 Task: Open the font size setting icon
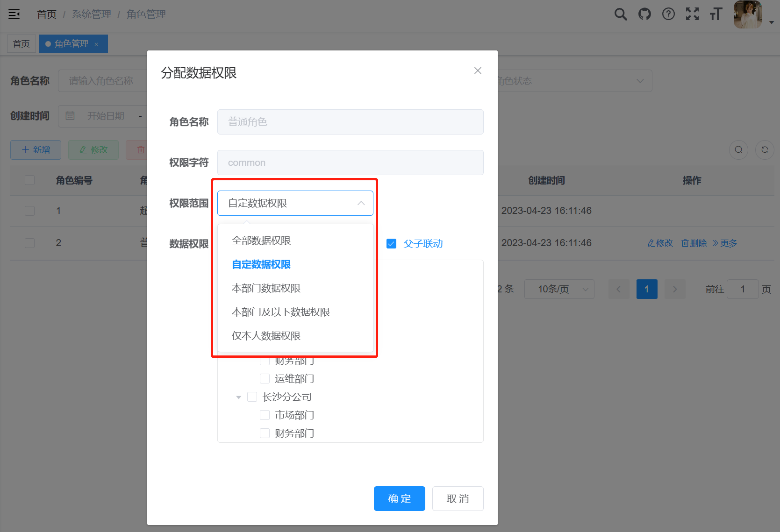[716, 14]
